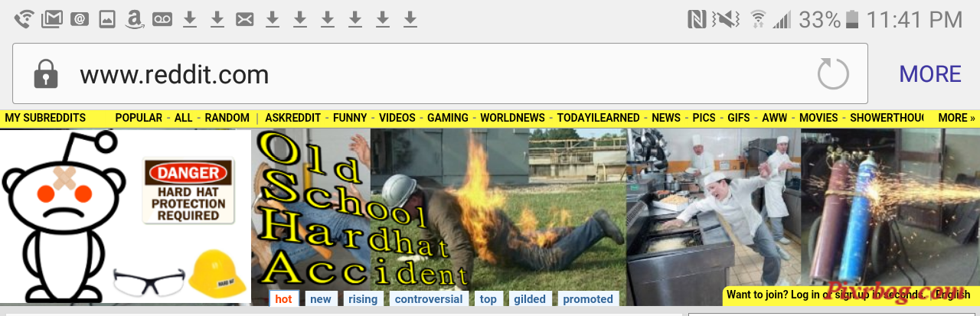Open the RANDOM subreddit link

[x=227, y=118]
